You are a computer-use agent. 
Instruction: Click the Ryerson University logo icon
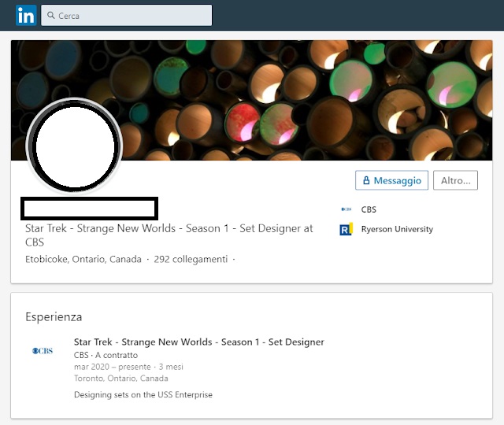pos(346,229)
